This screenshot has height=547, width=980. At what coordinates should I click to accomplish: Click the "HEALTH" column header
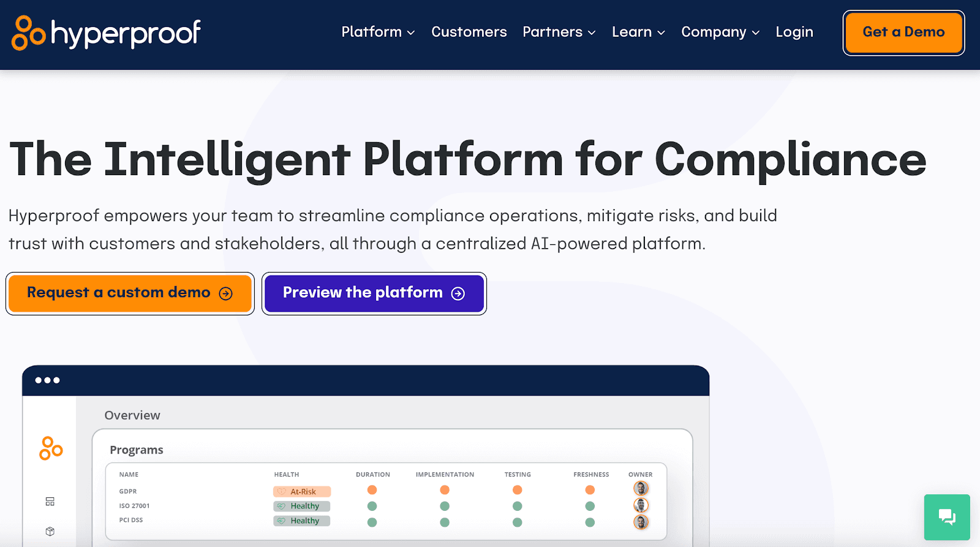[x=287, y=475]
